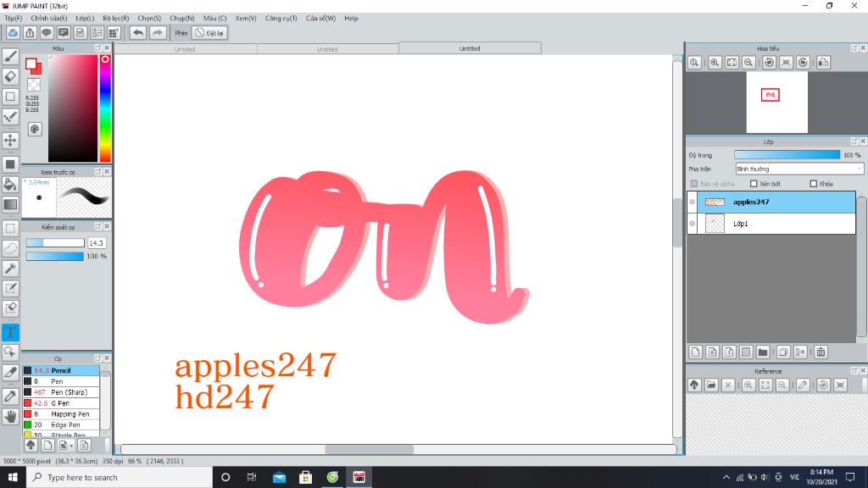Click the Đặt lại reset button
Image resolution: width=868 pixels, height=488 pixels.
click(x=209, y=33)
